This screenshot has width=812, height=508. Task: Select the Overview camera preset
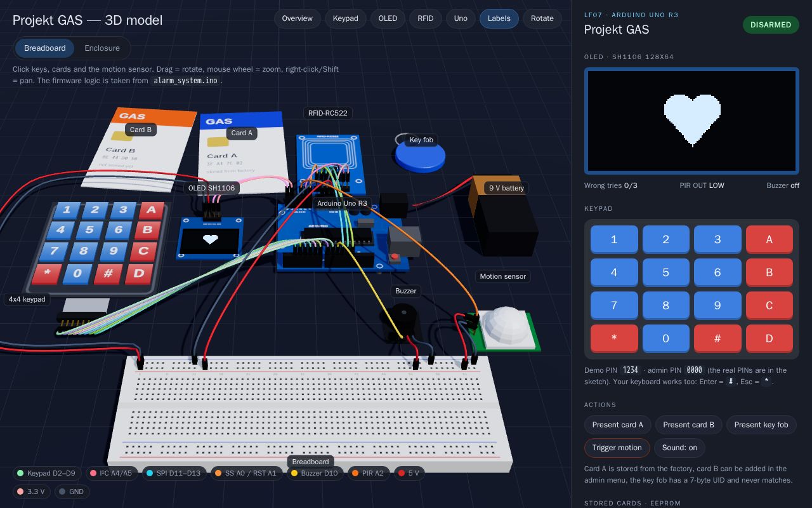click(x=297, y=18)
